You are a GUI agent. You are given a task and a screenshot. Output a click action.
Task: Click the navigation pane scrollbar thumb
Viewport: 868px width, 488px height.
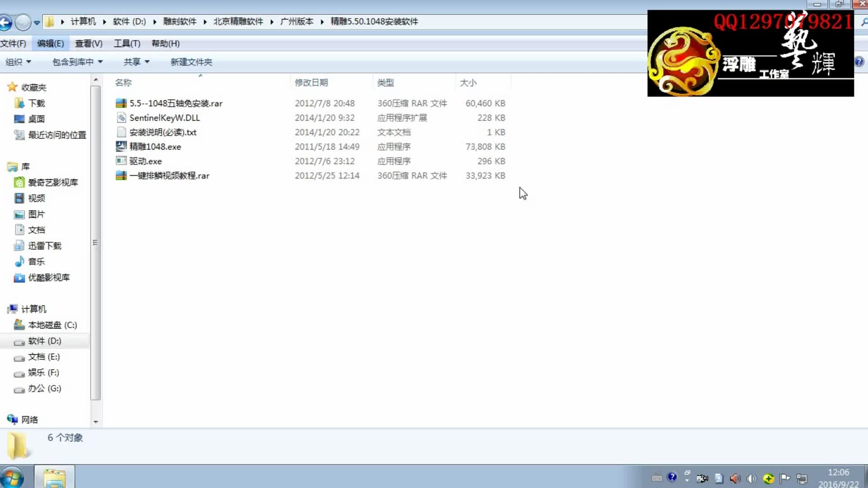95,243
